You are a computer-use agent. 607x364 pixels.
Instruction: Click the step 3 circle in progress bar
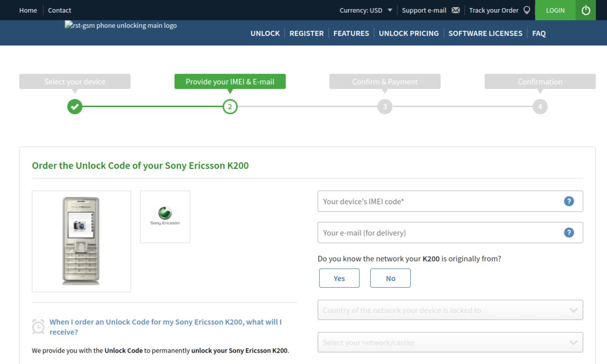tap(385, 107)
